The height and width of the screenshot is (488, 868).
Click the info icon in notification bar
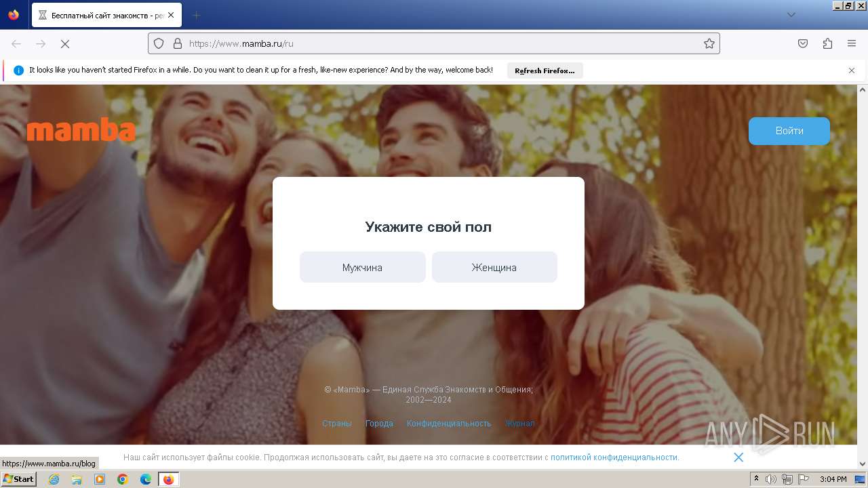pyautogui.click(x=18, y=70)
